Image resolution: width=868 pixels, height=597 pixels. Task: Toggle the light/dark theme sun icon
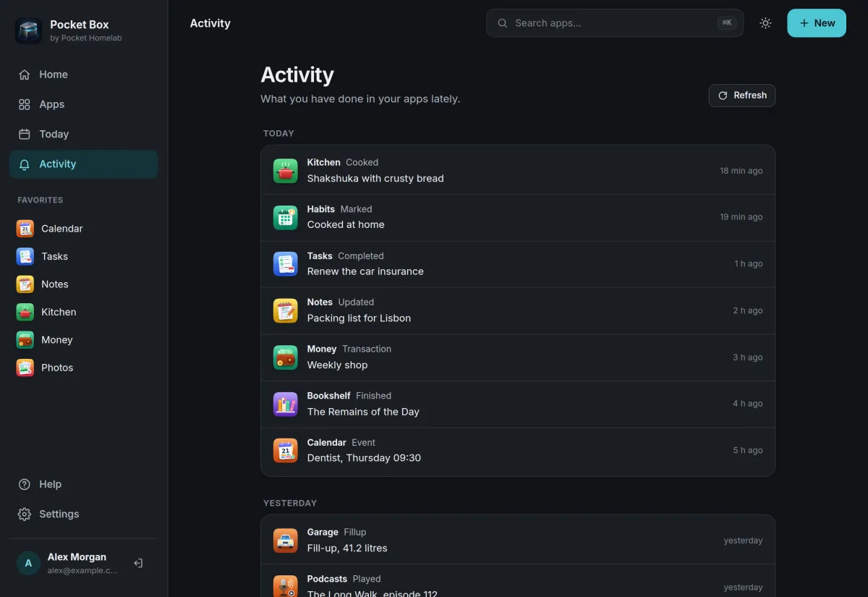tap(765, 23)
